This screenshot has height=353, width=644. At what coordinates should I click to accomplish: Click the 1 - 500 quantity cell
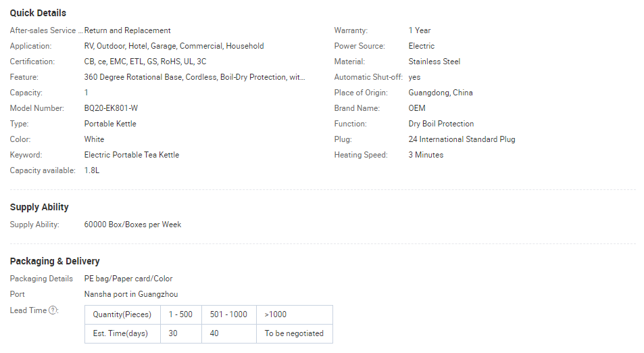coord(180,314)
